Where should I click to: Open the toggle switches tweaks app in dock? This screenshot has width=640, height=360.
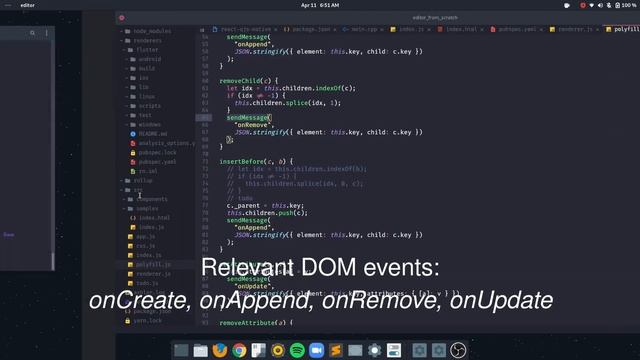coord(394,350)
